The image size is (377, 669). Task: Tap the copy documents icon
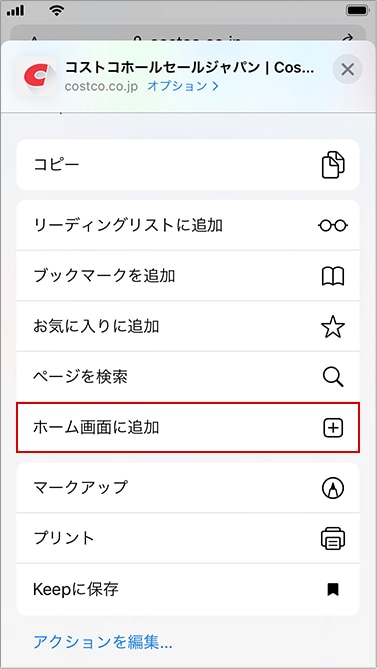click(333, 164)
